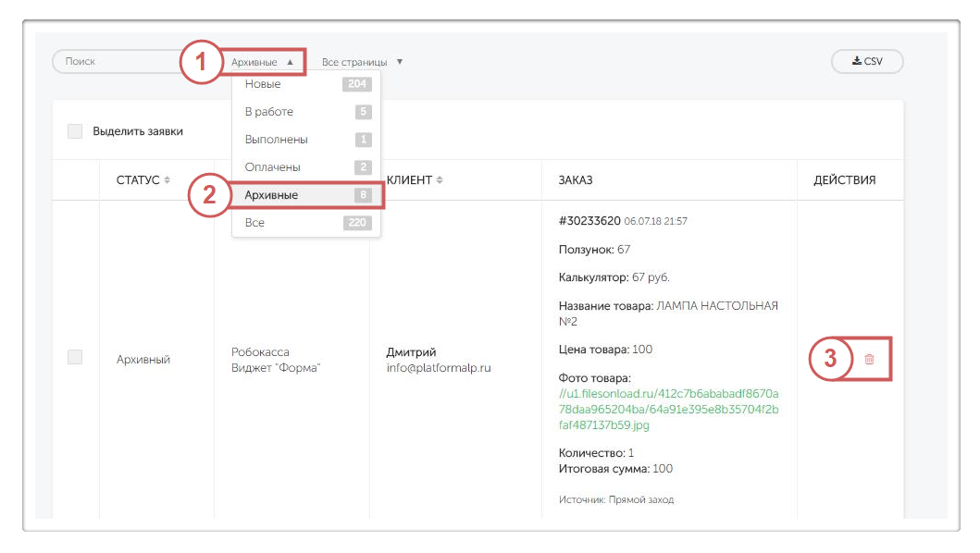Click the Поиск search field
The image size is (980, 553).
tap(116, 62)
